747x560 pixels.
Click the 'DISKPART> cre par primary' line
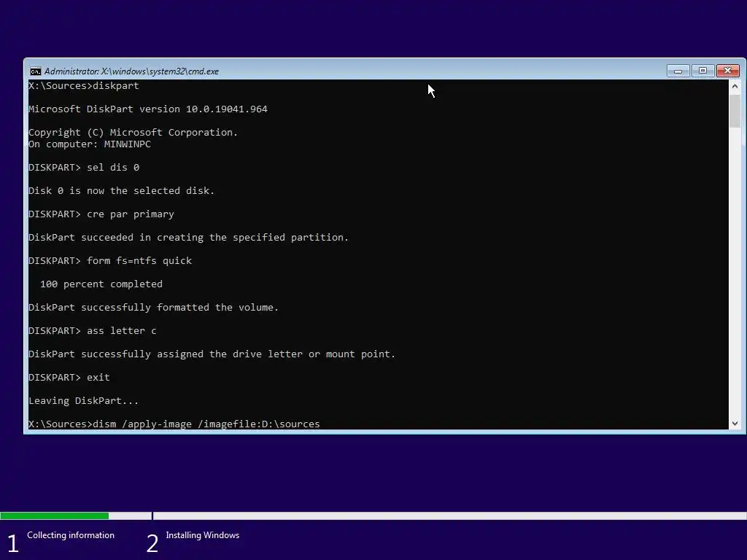point(101,214)
